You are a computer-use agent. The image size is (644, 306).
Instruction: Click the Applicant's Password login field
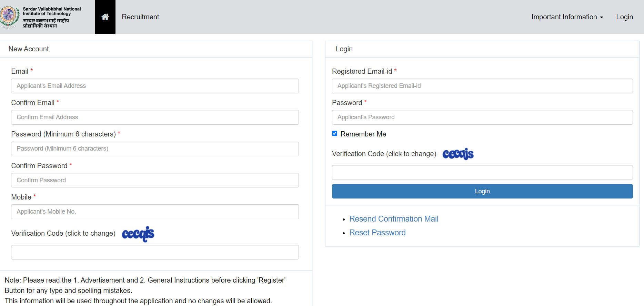pyautogui.click(x=482, y=117)
